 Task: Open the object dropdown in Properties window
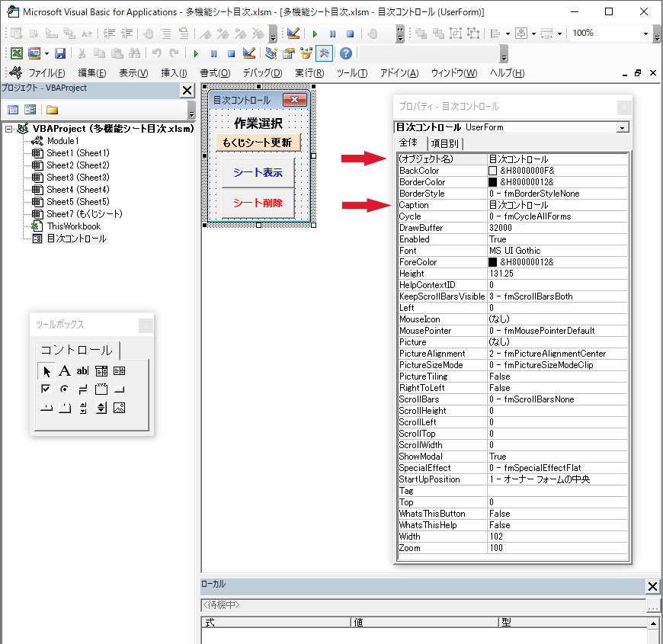pyautogui.click(x=622, y=127)
